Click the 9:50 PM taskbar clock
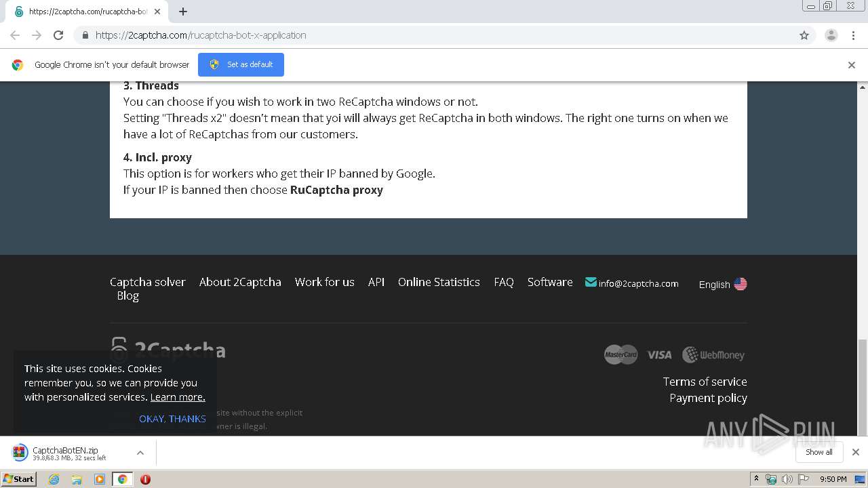 tap(833, 479)
